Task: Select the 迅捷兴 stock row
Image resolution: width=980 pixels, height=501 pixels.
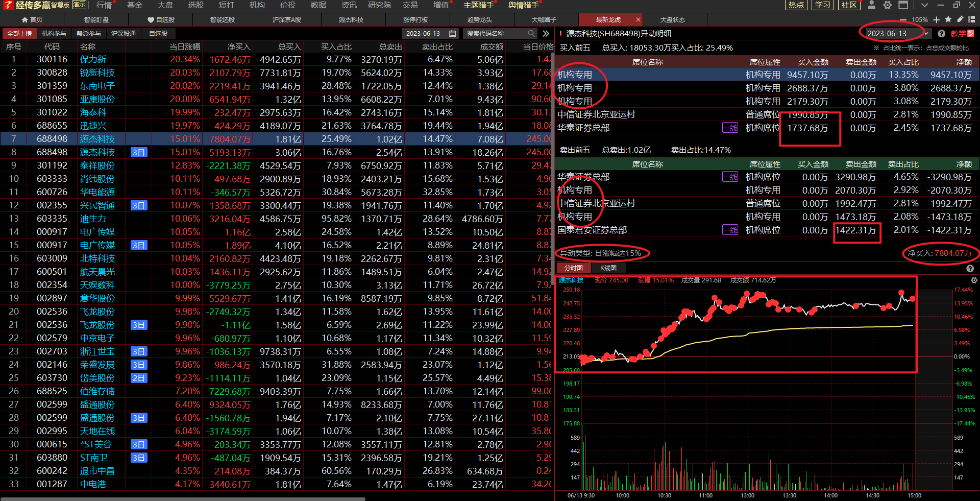Action: (x=276, y=126)
